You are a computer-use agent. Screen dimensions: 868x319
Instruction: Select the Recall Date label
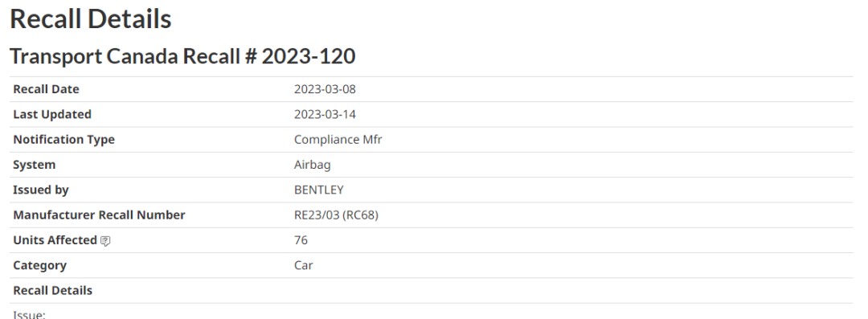(46, 89)
